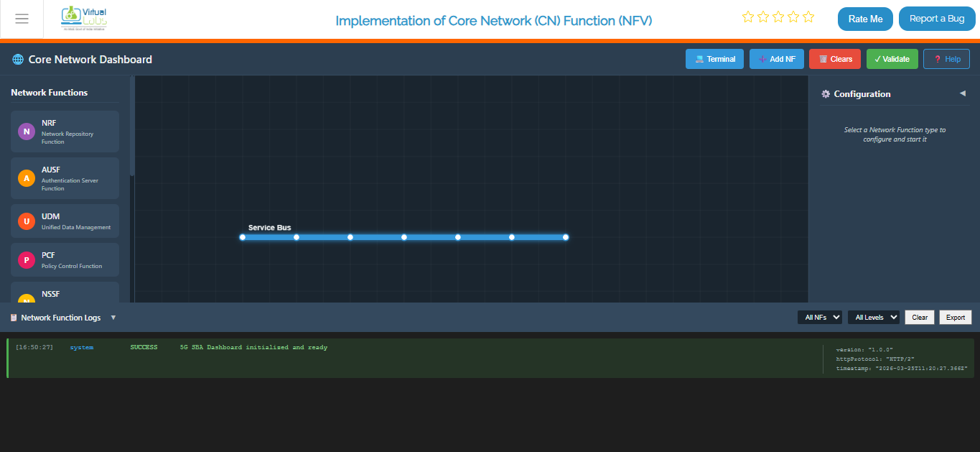Export the network function logs

point(956,317)
